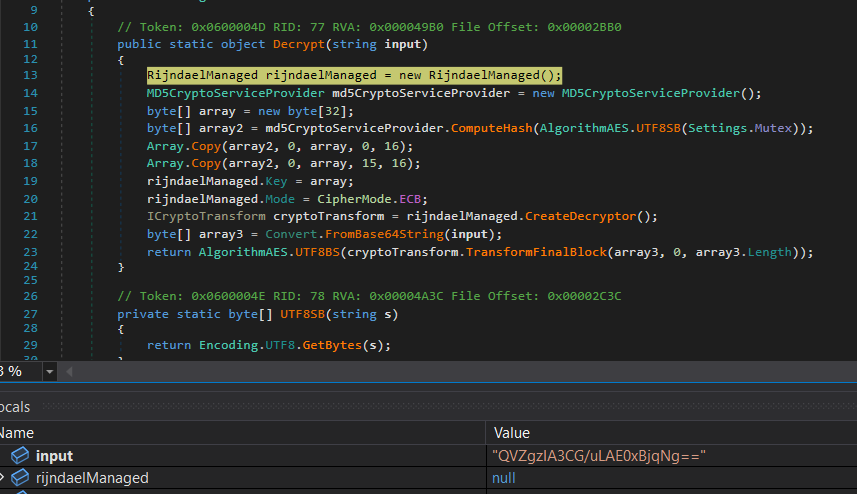Click line number 21 in the gutter
Image resolution: width=857 pixels, height=494 pixels.
click(31, 216)
